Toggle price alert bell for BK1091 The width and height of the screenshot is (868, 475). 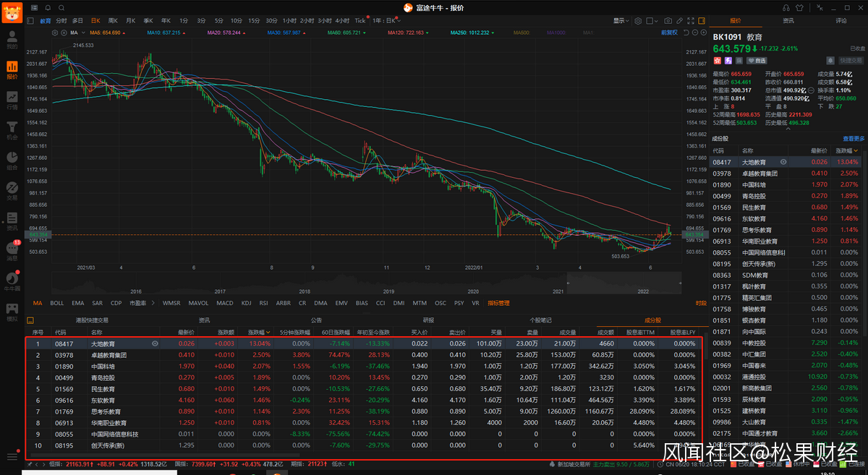831,61
